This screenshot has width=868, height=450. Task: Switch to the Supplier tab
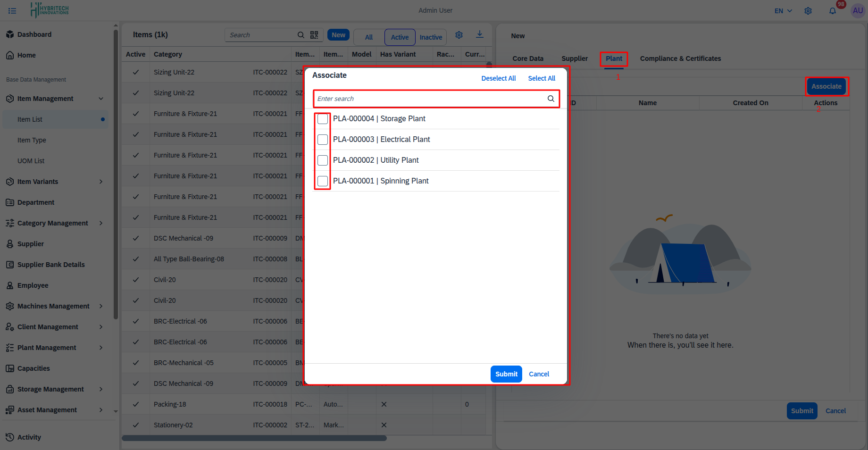574,58
